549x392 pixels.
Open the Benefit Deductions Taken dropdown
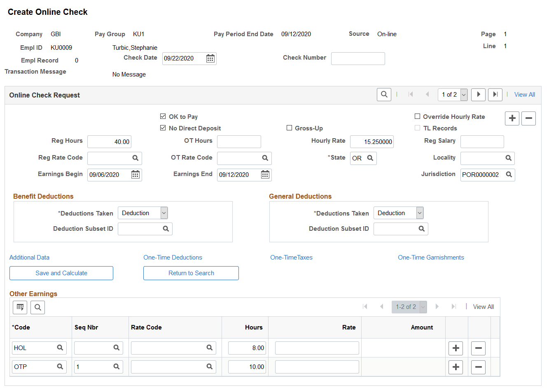(164, 213)
